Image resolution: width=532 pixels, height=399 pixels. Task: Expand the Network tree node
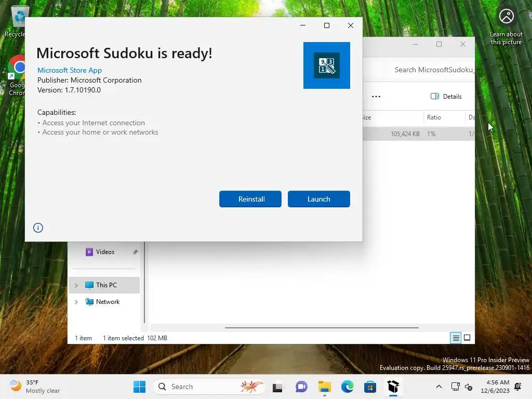click(76, 302)
